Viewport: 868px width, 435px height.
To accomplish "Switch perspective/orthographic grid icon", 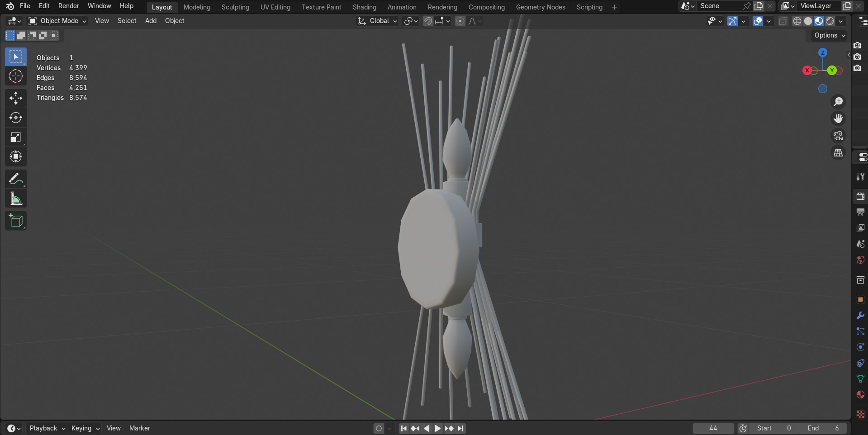I will click(x=838, y=153).
